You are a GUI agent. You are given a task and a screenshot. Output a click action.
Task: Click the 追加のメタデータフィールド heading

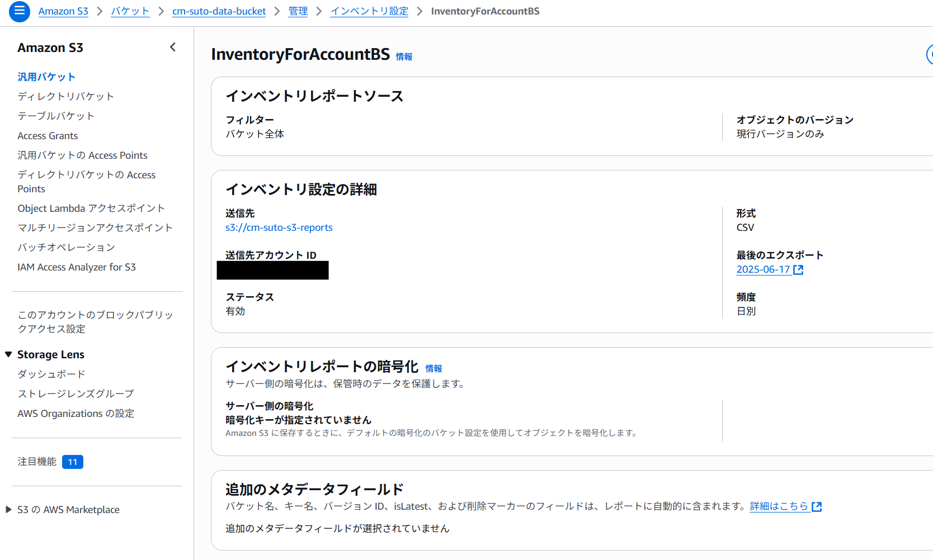pos(314,490)
